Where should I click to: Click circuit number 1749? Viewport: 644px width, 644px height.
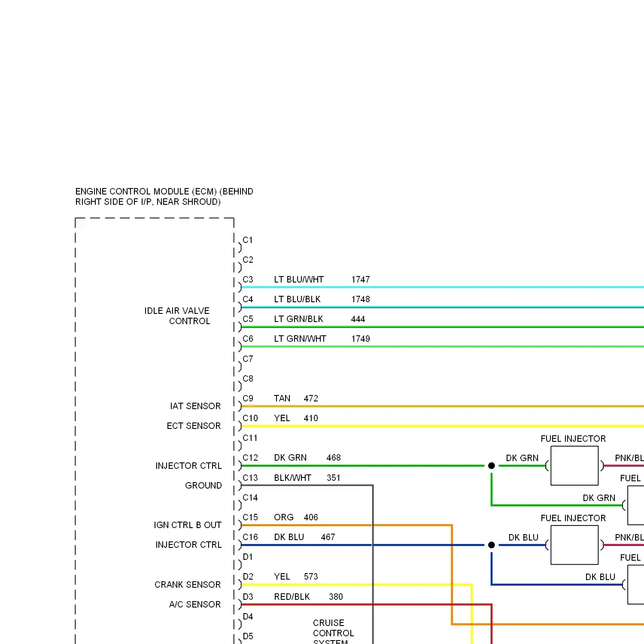(x=361, y=339)
